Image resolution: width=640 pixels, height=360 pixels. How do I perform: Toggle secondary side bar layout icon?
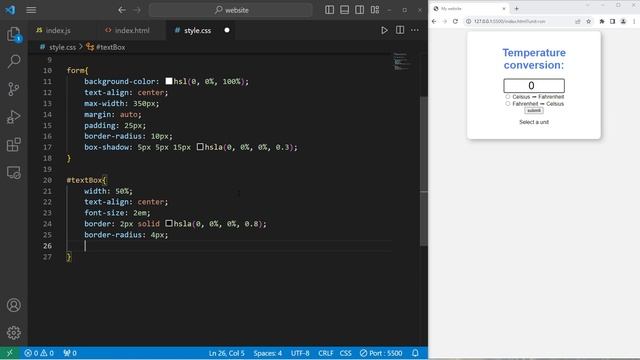click(x=360, y=10)
